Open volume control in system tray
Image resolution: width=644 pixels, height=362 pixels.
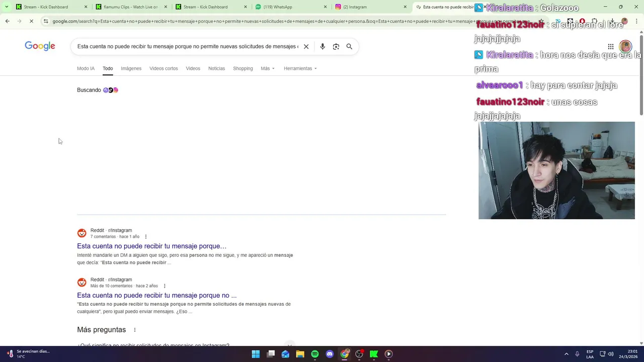point(611,354)
